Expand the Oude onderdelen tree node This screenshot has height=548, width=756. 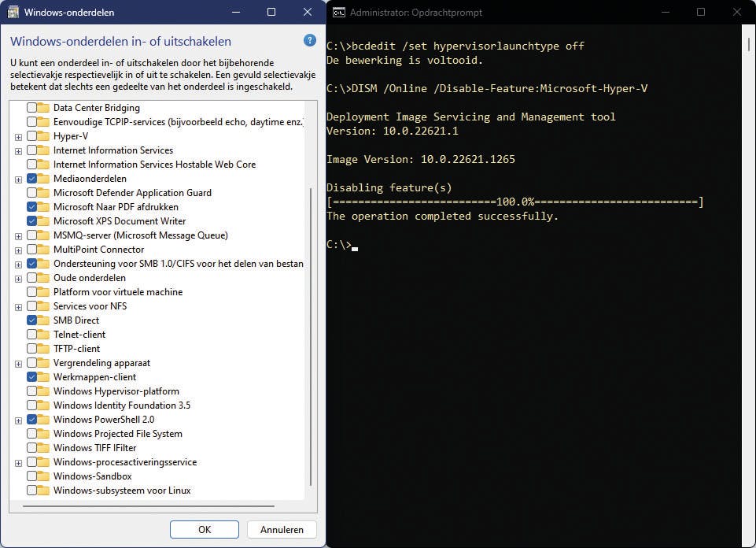coord(18,278)
